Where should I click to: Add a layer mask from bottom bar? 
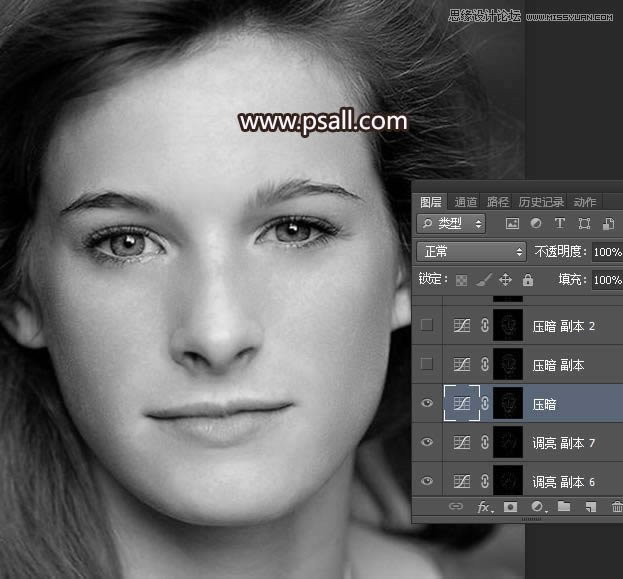tap(511, 508)
